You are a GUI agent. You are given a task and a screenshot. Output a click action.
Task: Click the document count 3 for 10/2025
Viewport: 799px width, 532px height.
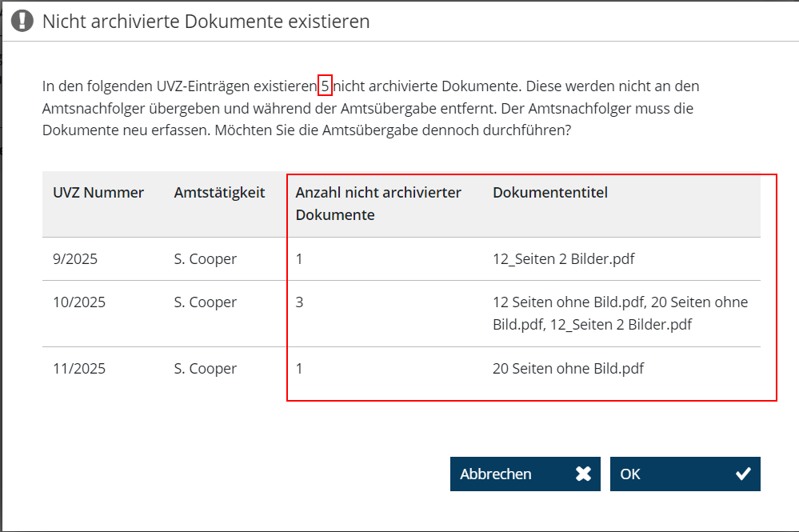coord(300,302)
